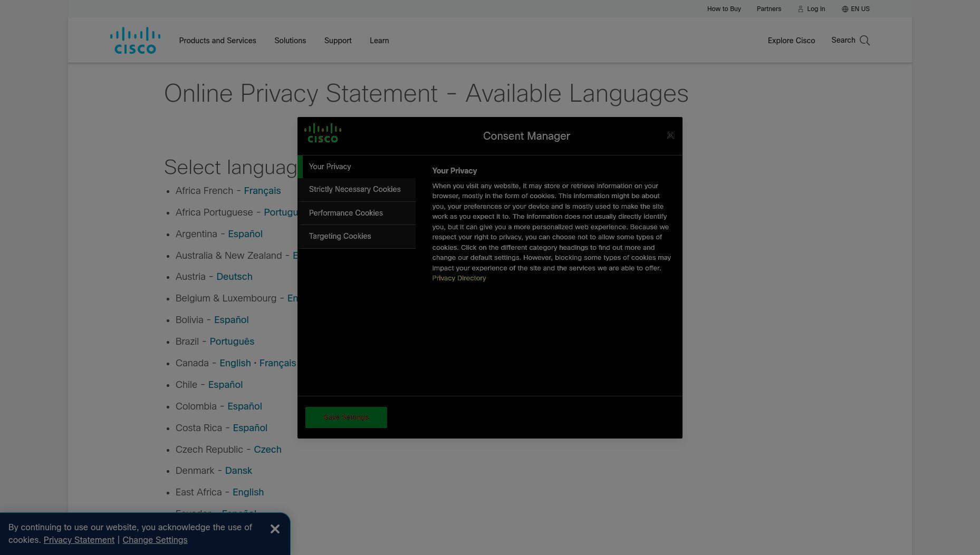Open Bolivia Español link
Screen dimensions: 980x555
tap(231, 320)
